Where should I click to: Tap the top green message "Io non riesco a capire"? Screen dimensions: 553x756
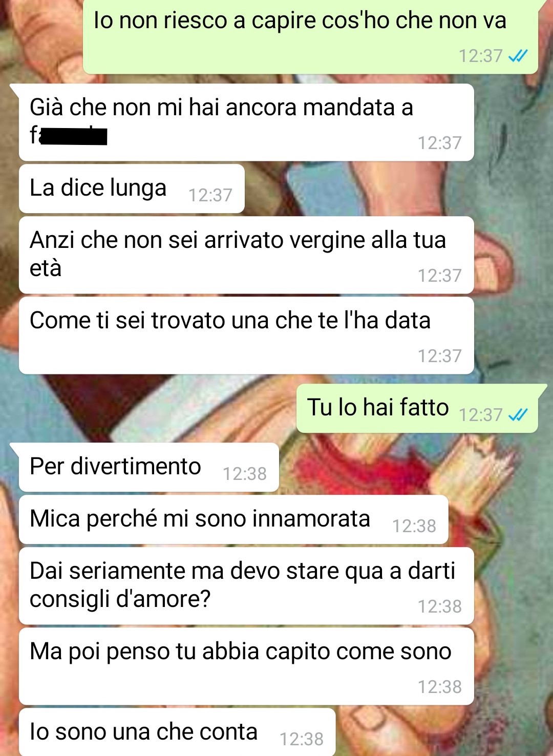pos(310,36)
